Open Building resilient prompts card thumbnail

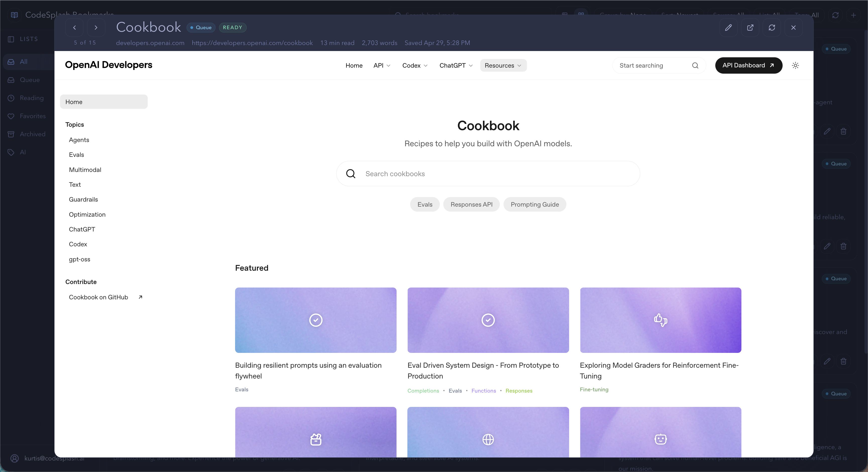click(316, 320)
